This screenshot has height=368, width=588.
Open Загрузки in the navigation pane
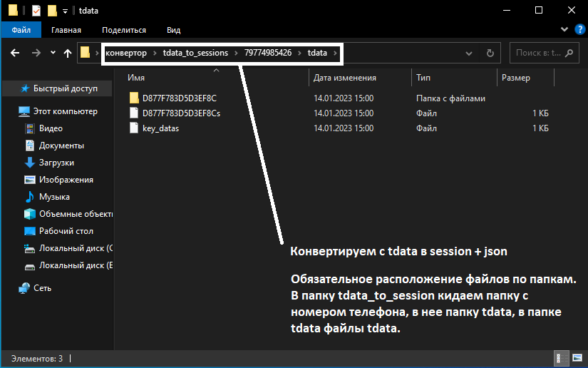tap(62, 163)
